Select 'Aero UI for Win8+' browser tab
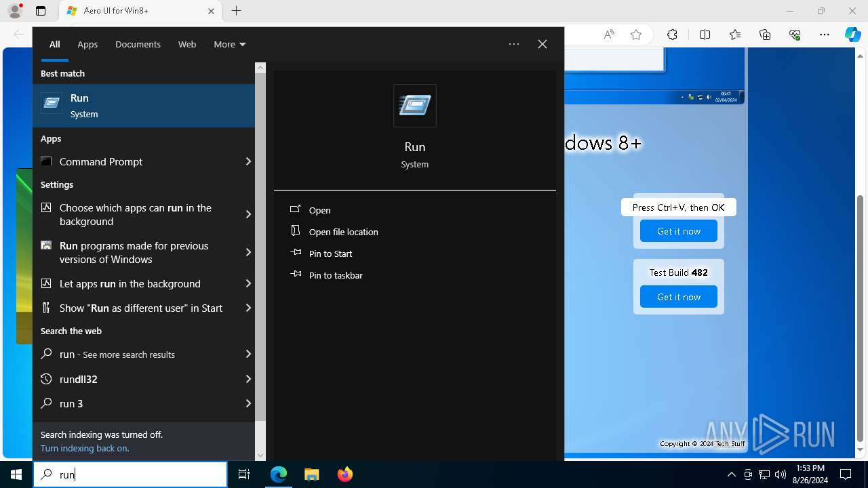Viewport: 868px width, 488px height. click(x=140, y=11)
